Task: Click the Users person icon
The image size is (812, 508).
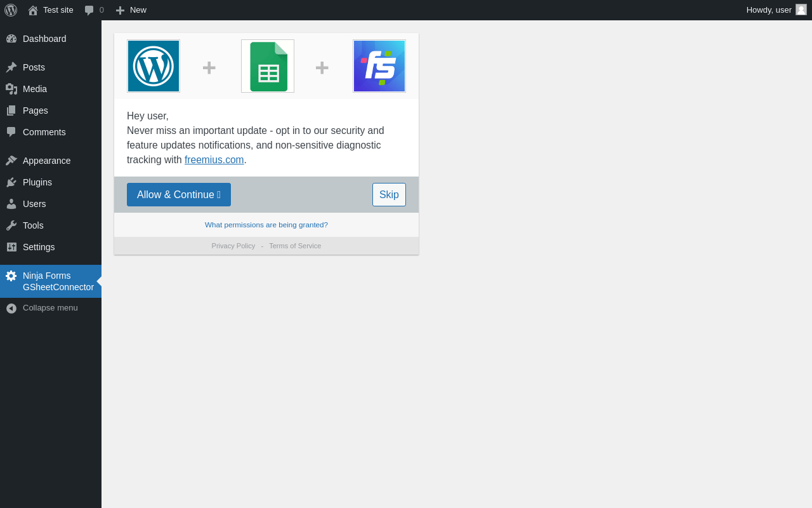Action: (11, 204)
